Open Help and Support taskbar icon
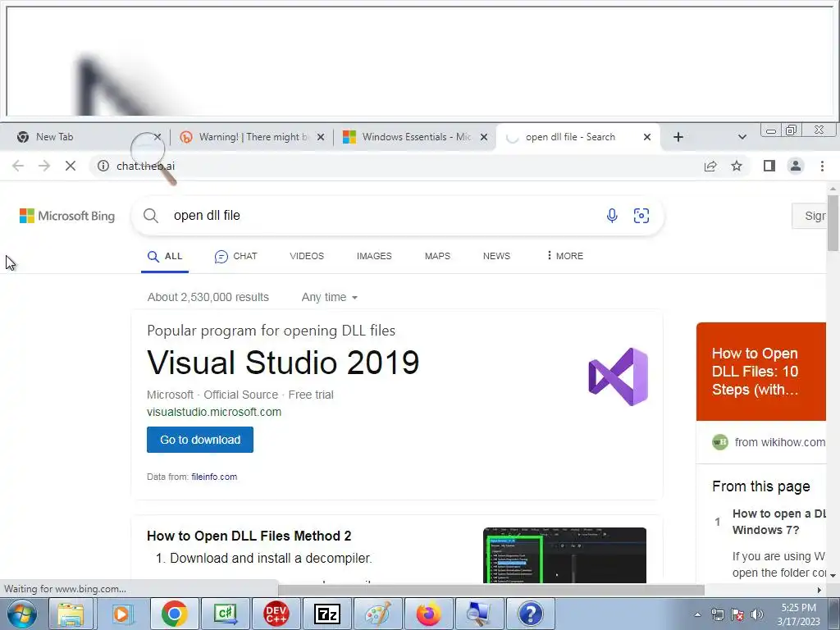 click(531, 614)
